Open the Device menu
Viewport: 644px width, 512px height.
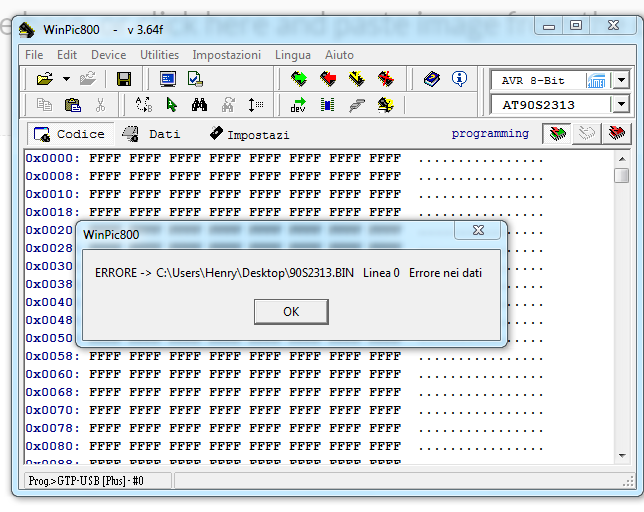point(109,55)
